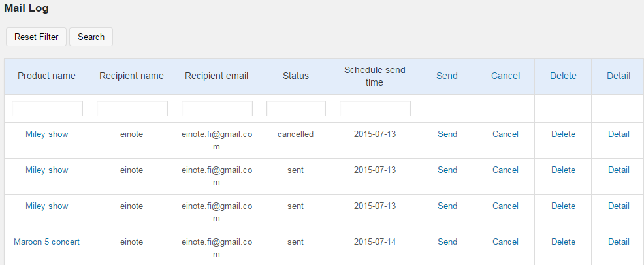Click the Delete column header link
The height and width of the screenshot is (265, 644).
pos(563,76)
